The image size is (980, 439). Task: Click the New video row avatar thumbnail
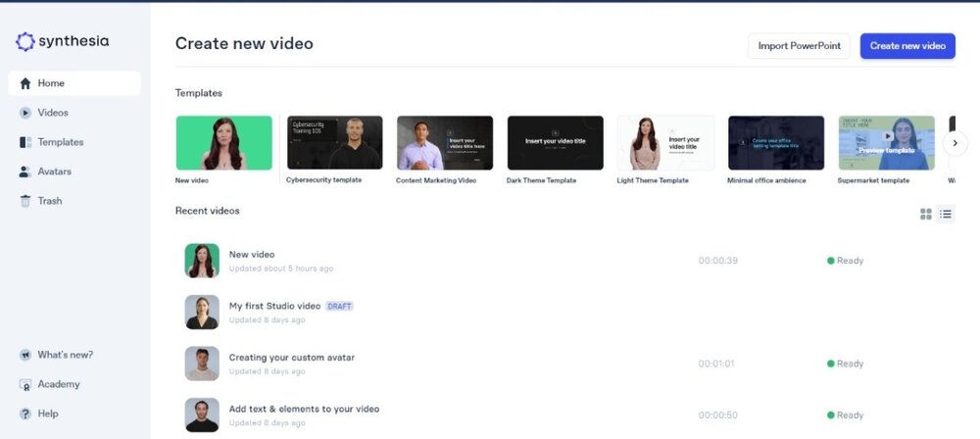click(x=202, y=260)
